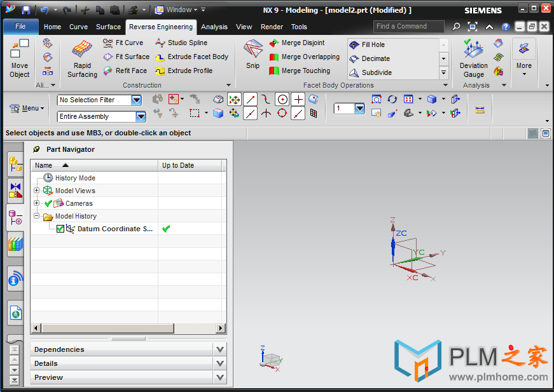
Task: Toggle the Point on Face snap
Action: tap(314, 100)
